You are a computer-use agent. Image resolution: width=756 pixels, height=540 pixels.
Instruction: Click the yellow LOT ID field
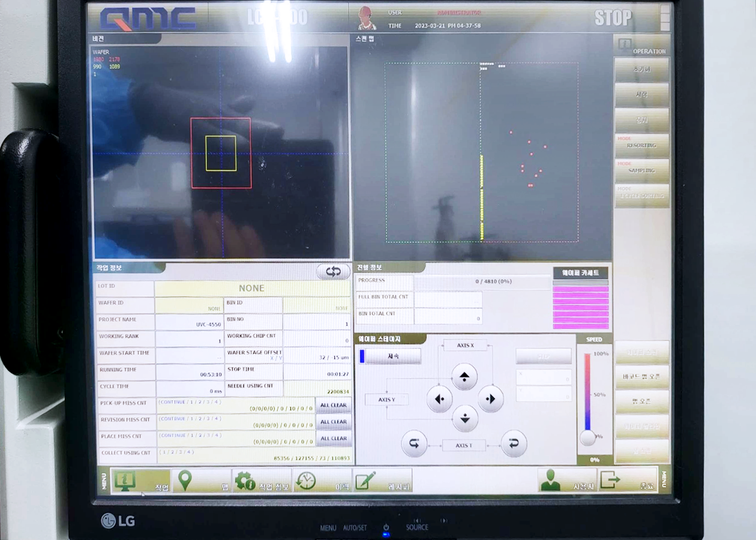[x=252, y=289]
